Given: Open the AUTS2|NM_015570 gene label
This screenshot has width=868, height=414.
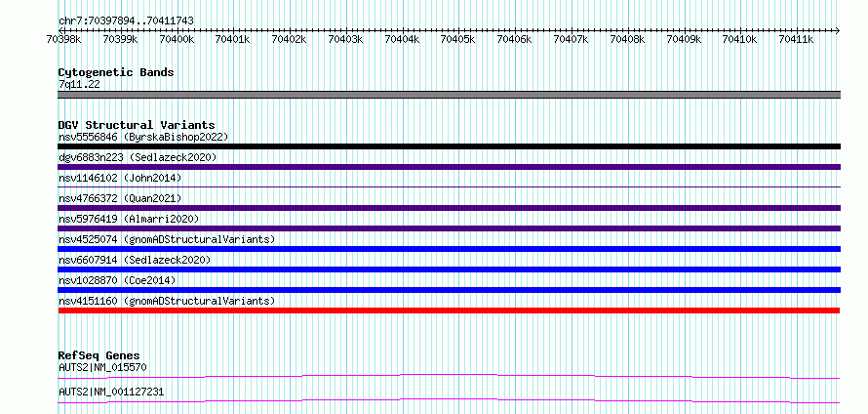Looking at the screenshot, I should [x=102, y=367].
